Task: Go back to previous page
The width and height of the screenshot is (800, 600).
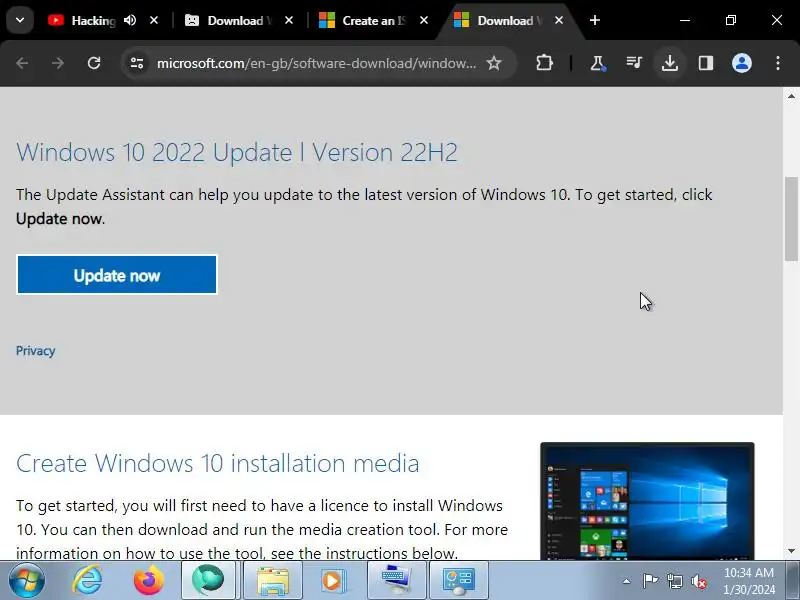Action: (22, 63)
